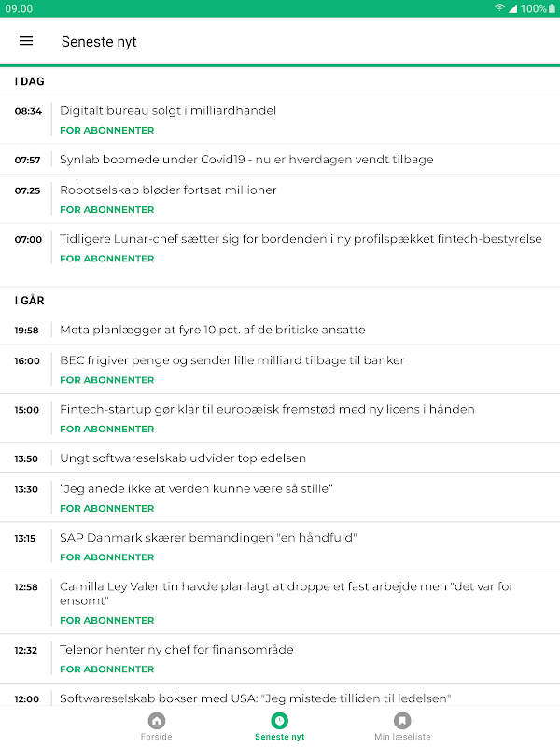Viewport: 560px width, 747px height.
Task: Tap the Wi-Fi status icon
Action: 499,8
